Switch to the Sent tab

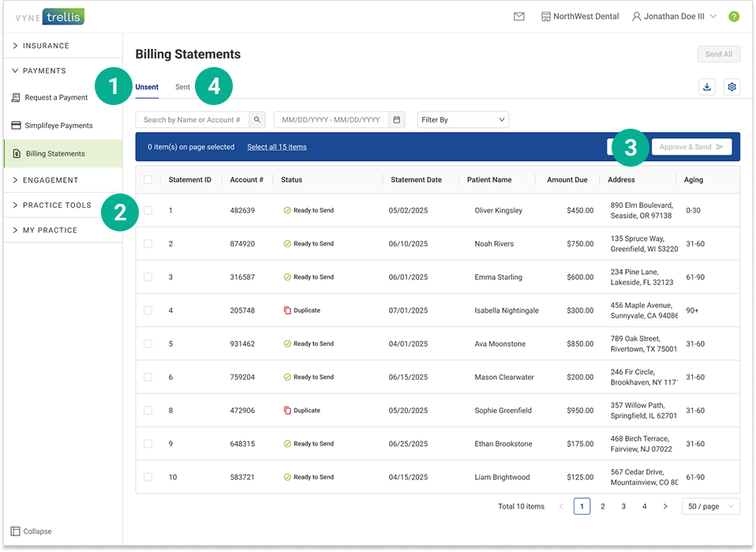click(182, 87)
